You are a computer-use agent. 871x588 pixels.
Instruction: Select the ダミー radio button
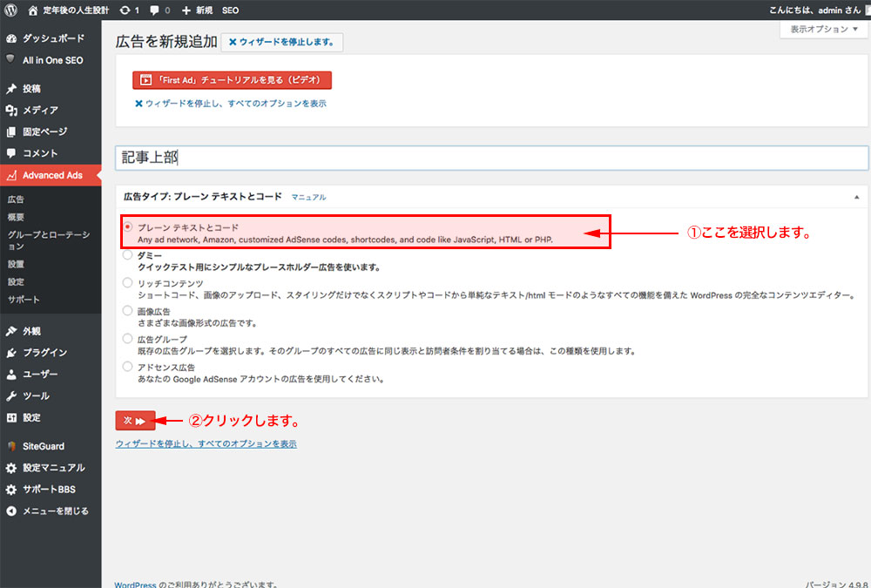pos(128,254)
